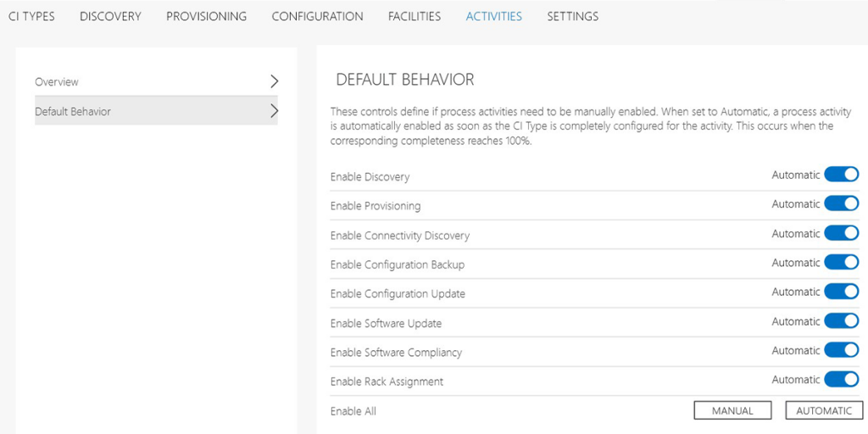The height and width of the screenshot is (434, 868).
Task: Toggle the Enable Software Compliancy switch
Action: [x=841, y=350]
